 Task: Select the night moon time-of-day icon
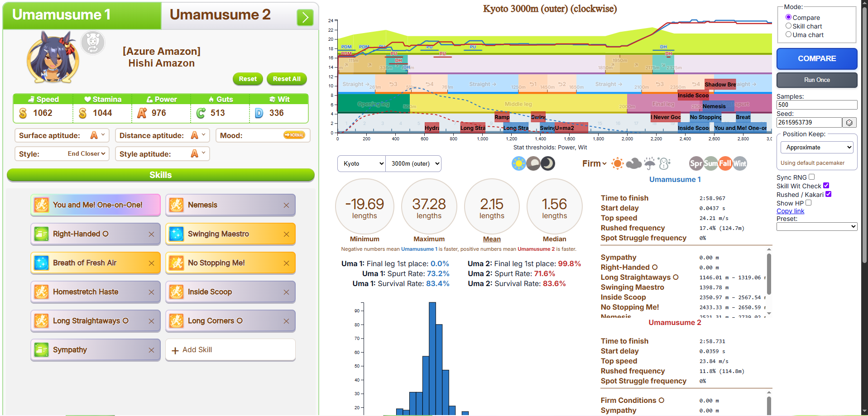click(548, 163)
